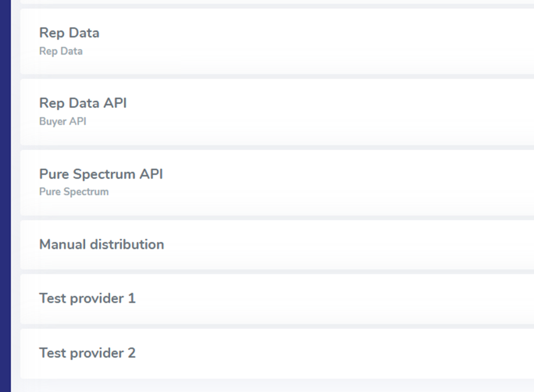Screen dimensions: 534x392
Task: Click the small 'Rep Data' subtitle text
Action: pos(61,51)
